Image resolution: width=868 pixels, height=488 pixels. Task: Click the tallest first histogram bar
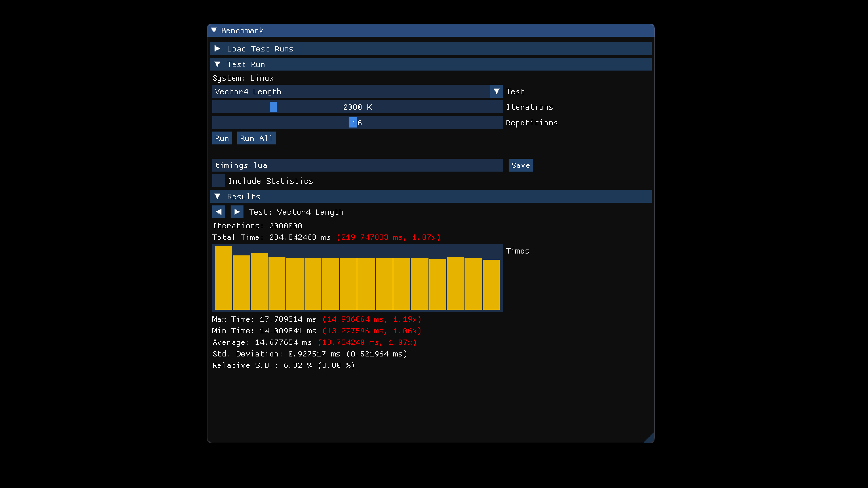pos(223,278)
